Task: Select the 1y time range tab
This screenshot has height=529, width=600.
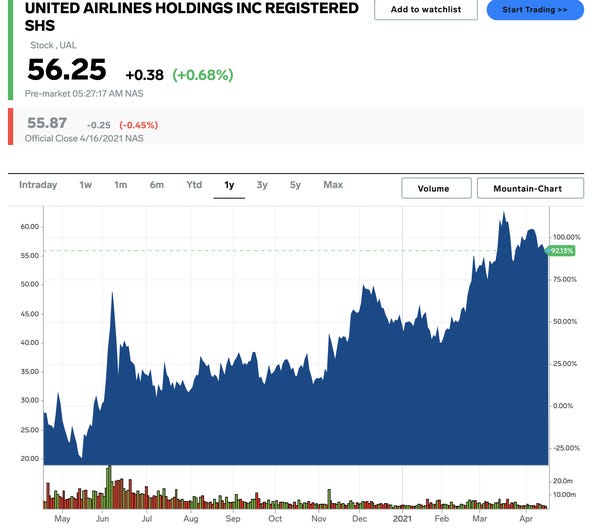Action: [x=229, y=185]
